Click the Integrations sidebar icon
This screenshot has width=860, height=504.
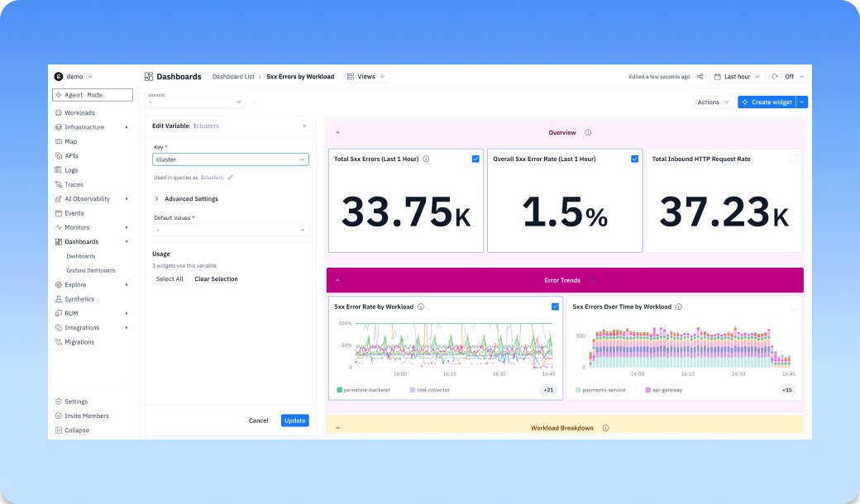pos(59,327)
